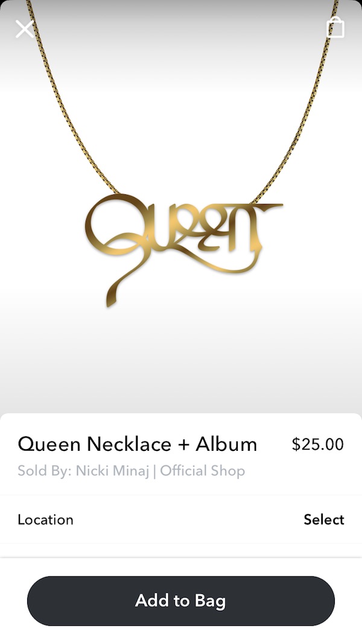Click the $25.00 price label

coord(318,444)
